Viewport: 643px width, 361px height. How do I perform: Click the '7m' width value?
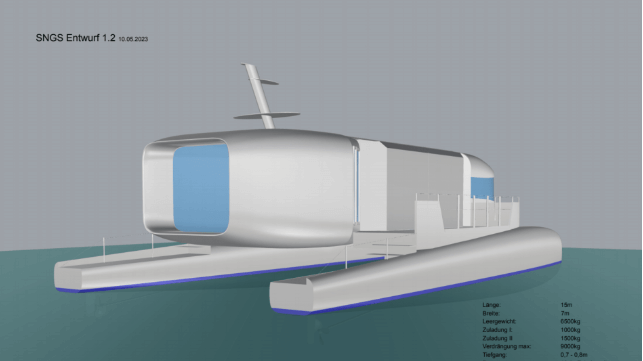[x=565, y=313]
